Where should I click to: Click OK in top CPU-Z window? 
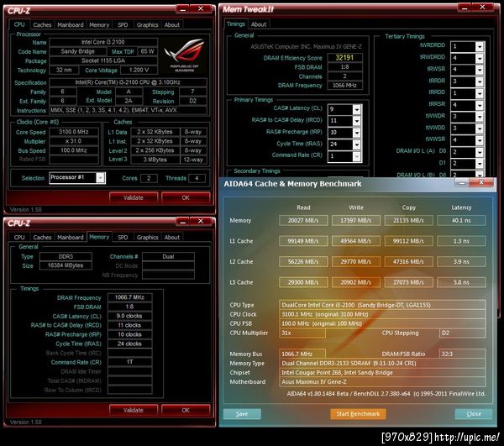click(x=186, y=197)
